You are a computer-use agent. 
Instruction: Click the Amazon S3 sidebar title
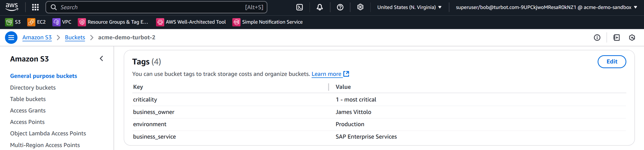click(x=30, y=59)
